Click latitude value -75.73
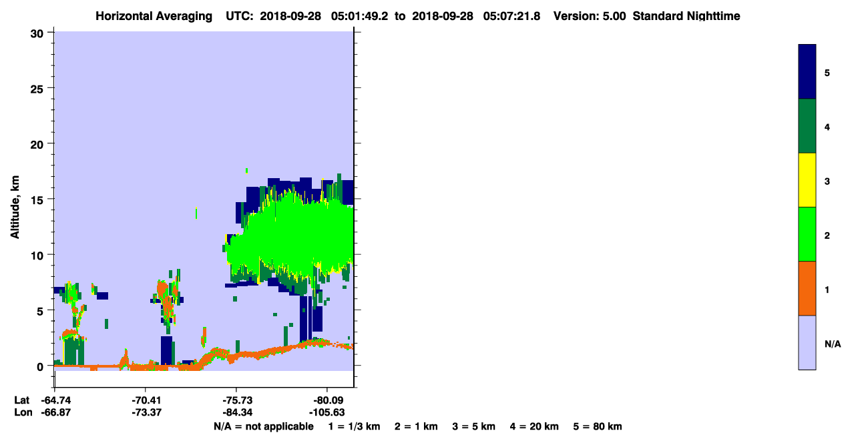868x445 pixels. [237, 400]
